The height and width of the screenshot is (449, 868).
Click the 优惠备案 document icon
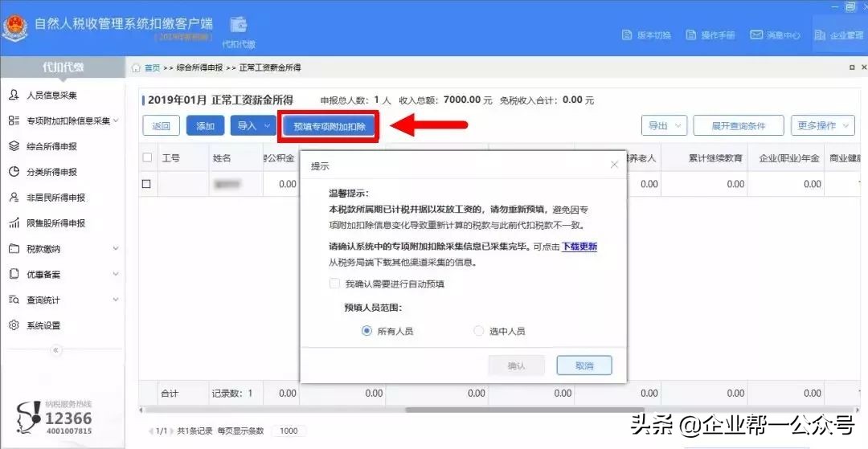click(14, 274)
